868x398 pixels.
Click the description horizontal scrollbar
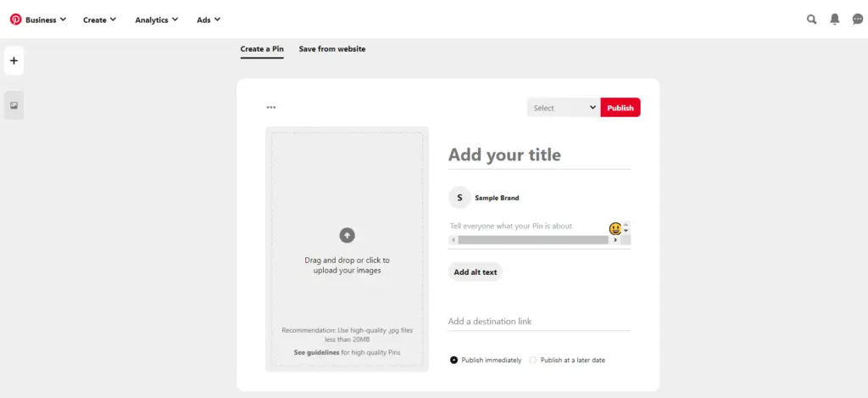(x=532, y=240)
